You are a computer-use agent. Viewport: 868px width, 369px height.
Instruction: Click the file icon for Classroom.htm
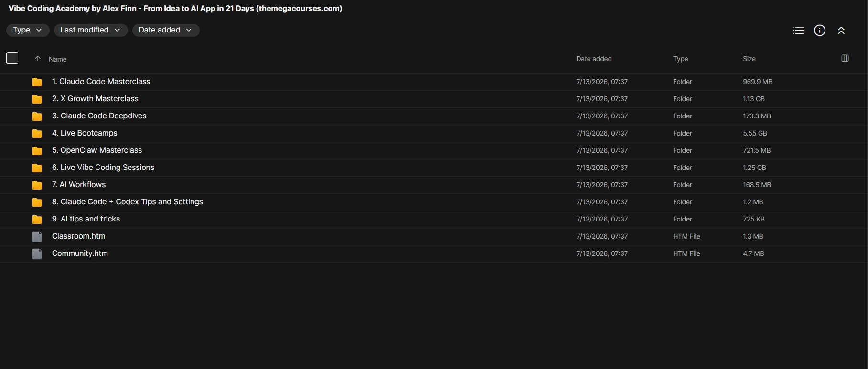point(37,237)
